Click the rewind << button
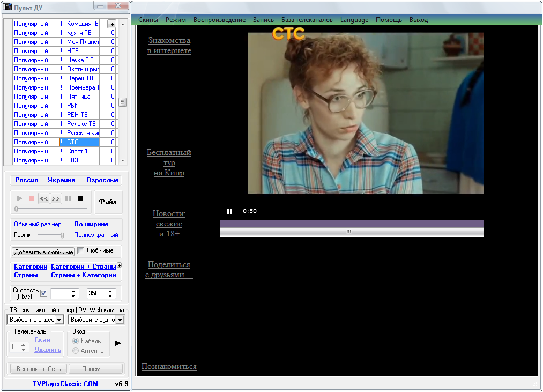The width and height of the screenshot is (543, 392). pyautogui.click(x=43, y=198)
